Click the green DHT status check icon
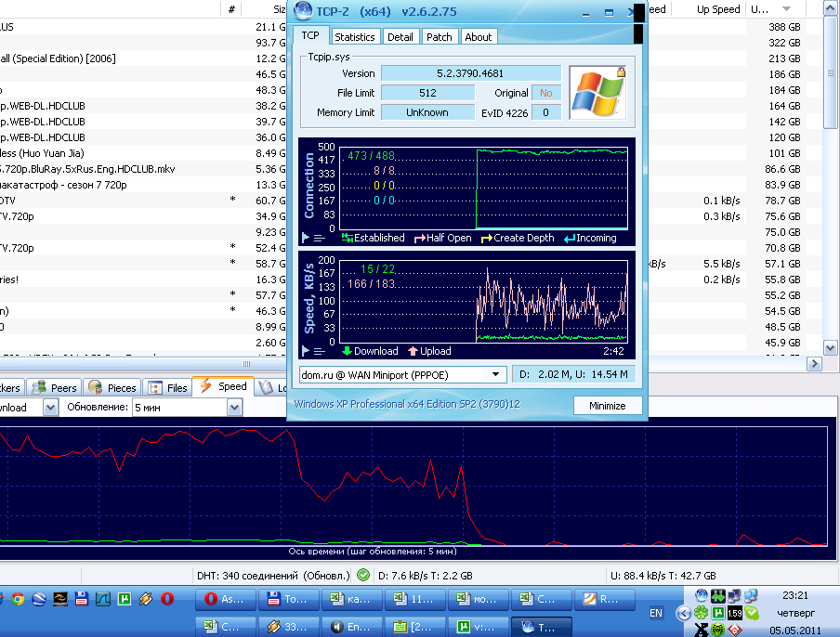 (x=362, y=575)
